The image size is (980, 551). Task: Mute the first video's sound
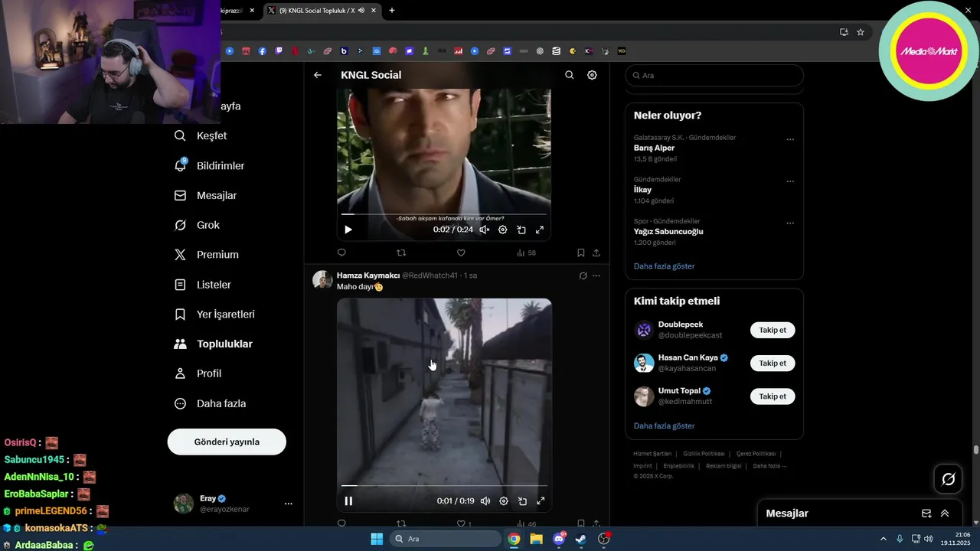tap(485, 230)
